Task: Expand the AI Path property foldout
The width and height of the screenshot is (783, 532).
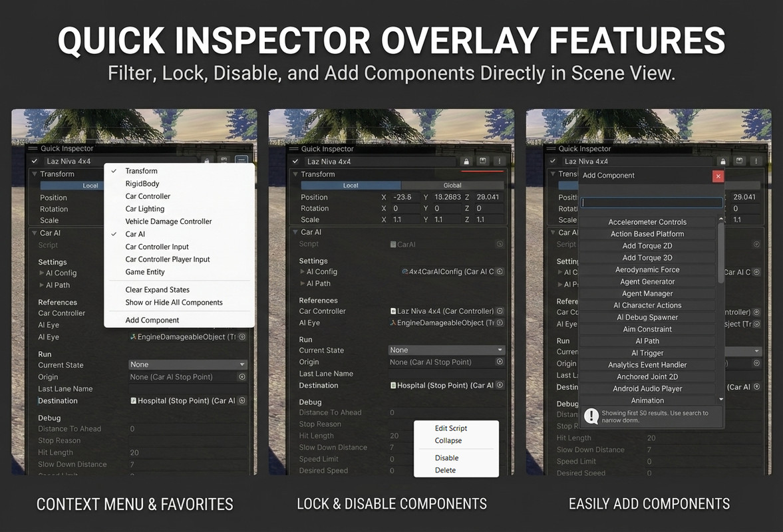Action: [x=303, y=283]
